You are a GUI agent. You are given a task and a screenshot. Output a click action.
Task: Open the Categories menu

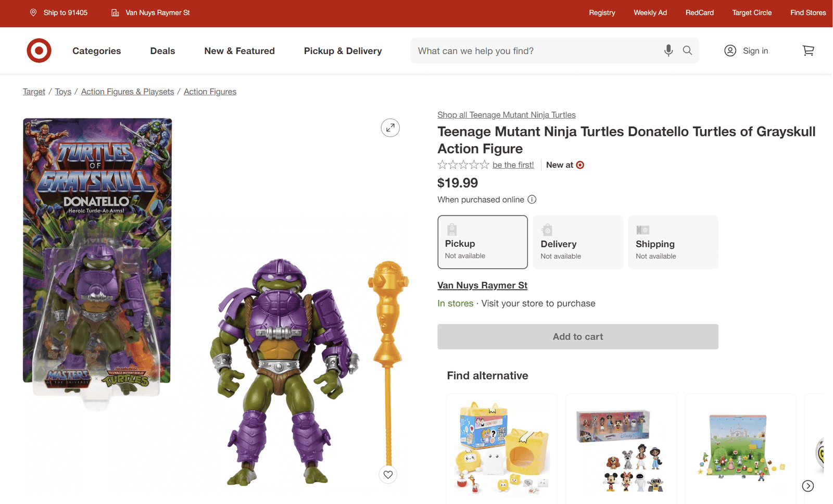pyautogui.click(x=96, y=51)
